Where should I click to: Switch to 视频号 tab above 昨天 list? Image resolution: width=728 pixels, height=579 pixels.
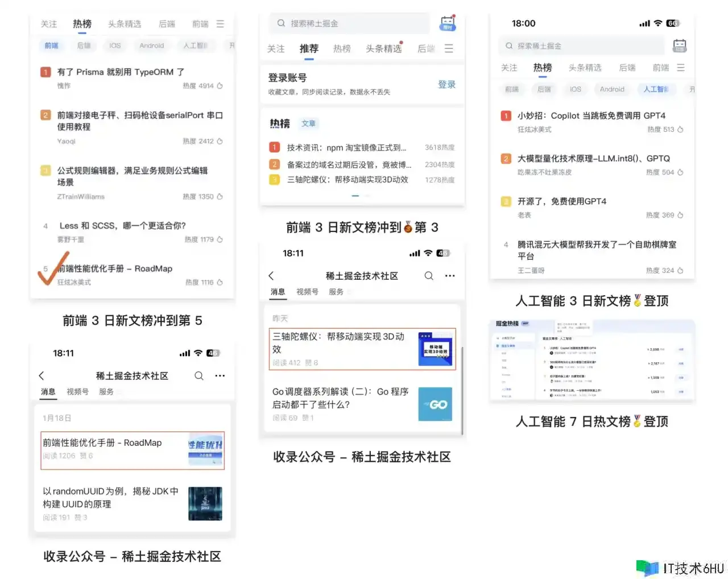pyautogui.click(x=307, y=292)
